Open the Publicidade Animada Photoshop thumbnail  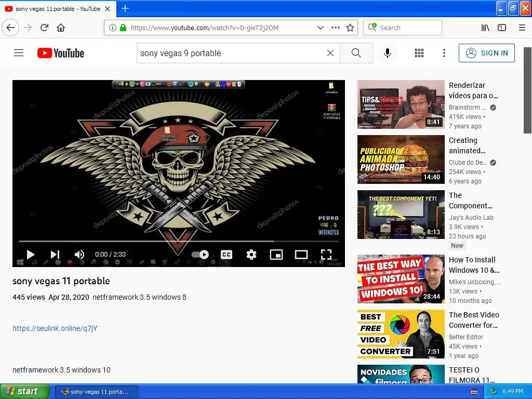coord(401,159)
